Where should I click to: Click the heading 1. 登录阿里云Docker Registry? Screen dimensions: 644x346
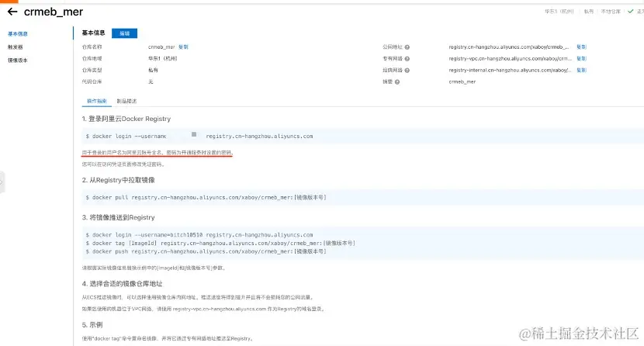126,119
